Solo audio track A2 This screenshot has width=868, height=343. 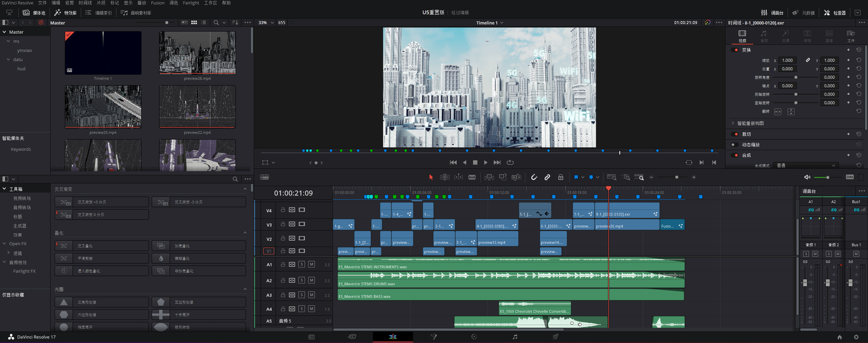coord(302,280)
